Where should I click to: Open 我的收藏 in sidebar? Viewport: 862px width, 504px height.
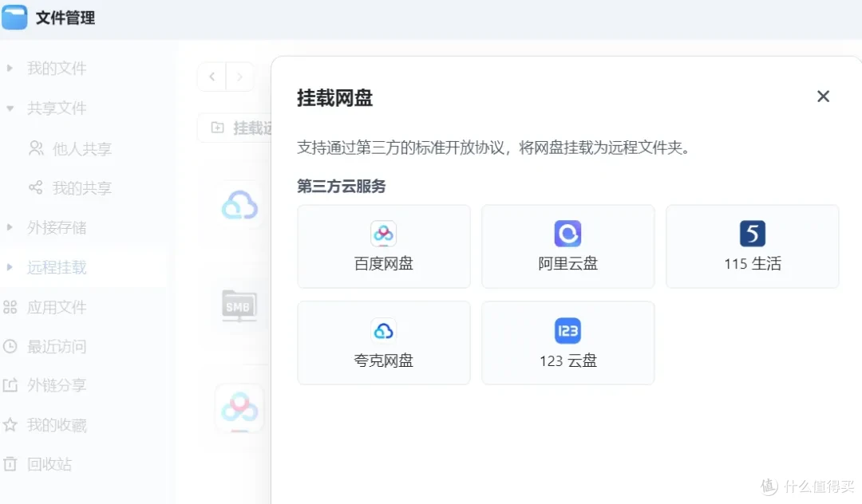click(x=57, y=425)
